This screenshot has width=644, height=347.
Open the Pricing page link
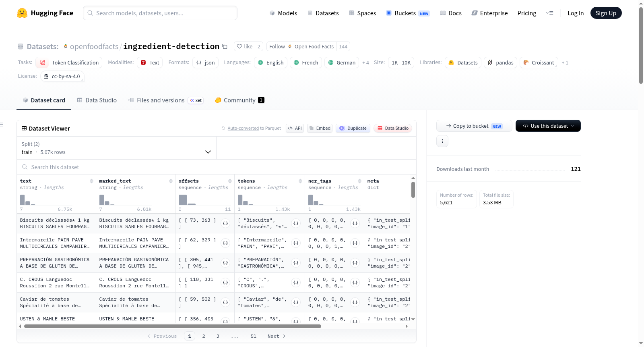click(x=527, y=13)
